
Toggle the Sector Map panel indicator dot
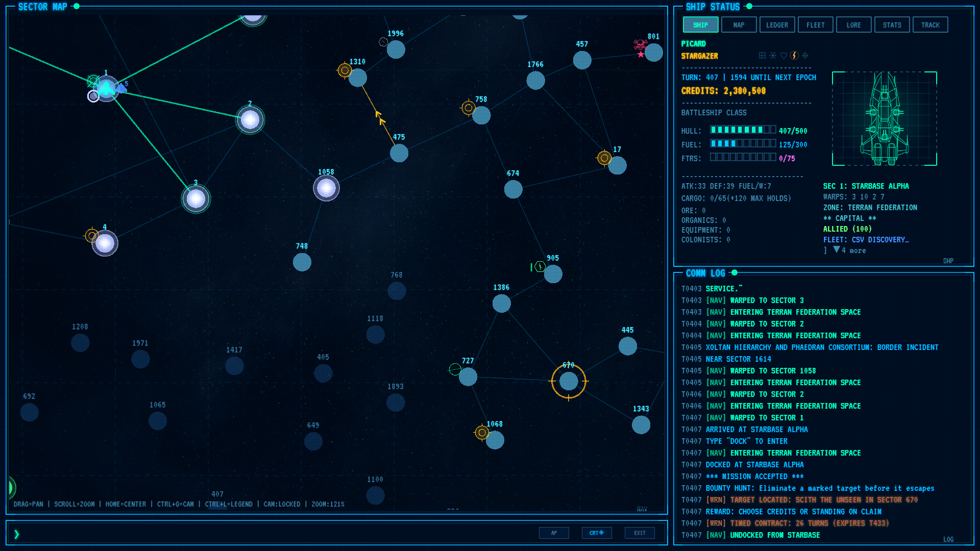click(77, 6)
